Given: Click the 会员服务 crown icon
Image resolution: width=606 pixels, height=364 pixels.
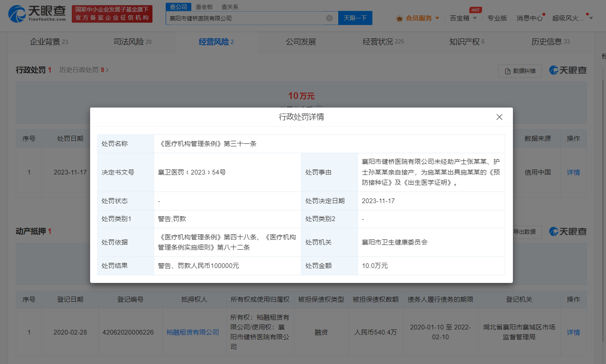Looking at the screenshot, I should point(400,18).
